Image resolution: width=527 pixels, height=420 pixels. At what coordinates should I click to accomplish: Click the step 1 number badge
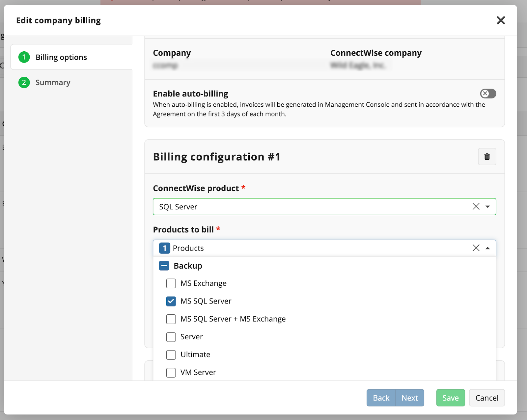(24, 57)
